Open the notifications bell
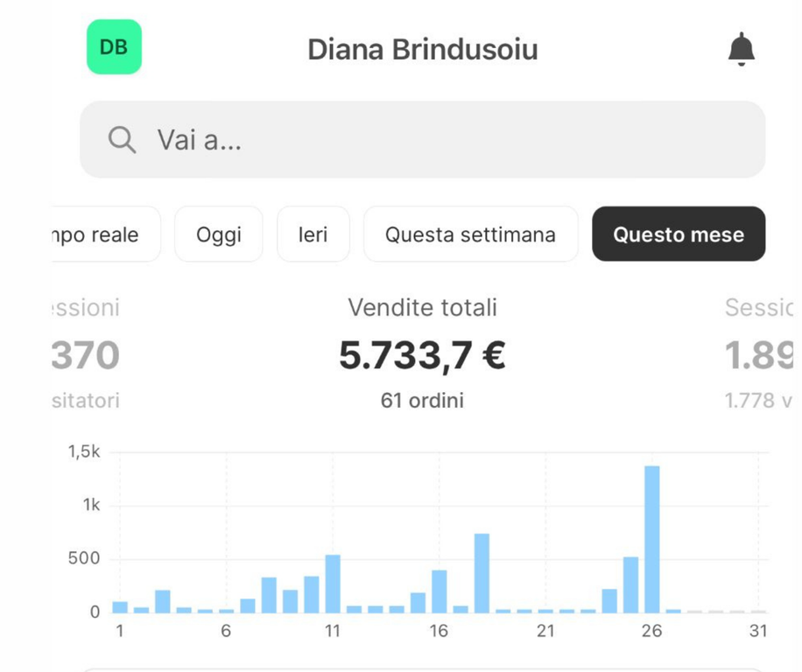This screenshot has height=672, width=802. pos(741,49)
